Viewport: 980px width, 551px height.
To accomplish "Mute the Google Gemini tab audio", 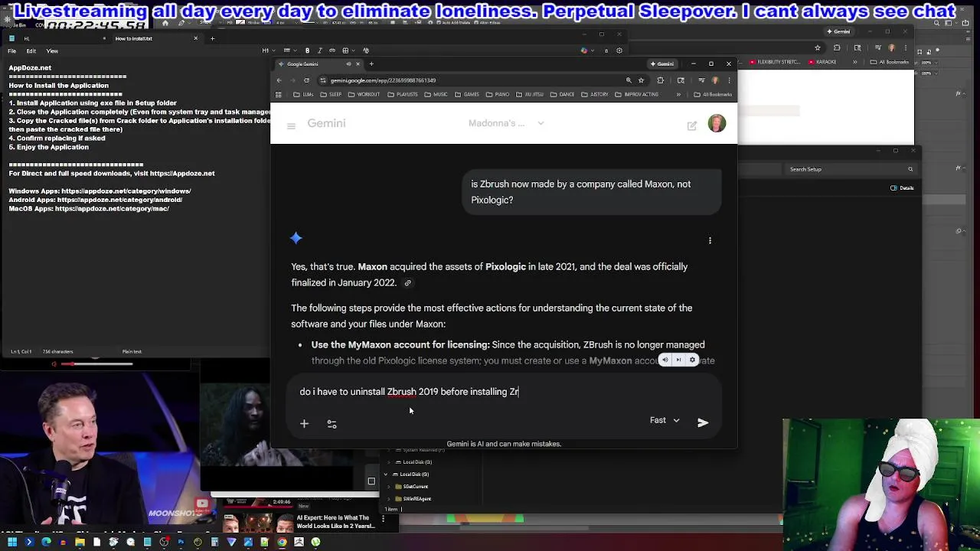I will 348,64.
